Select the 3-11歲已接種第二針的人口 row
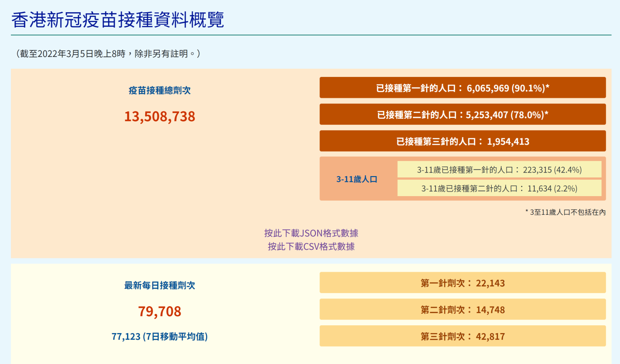Screen dimensions: 620x364 (x=499, y=188)
